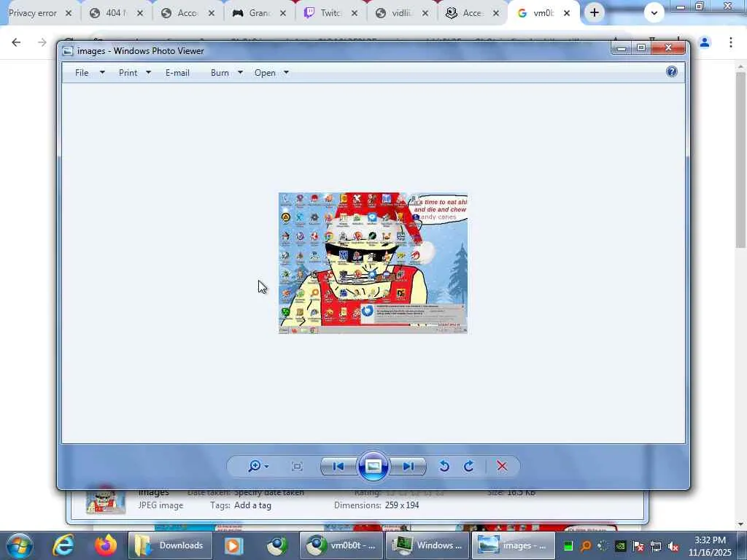747x560 pixels.
Task: Open the clock showing 3:32 PM
Action: click(x=710, y=546)
